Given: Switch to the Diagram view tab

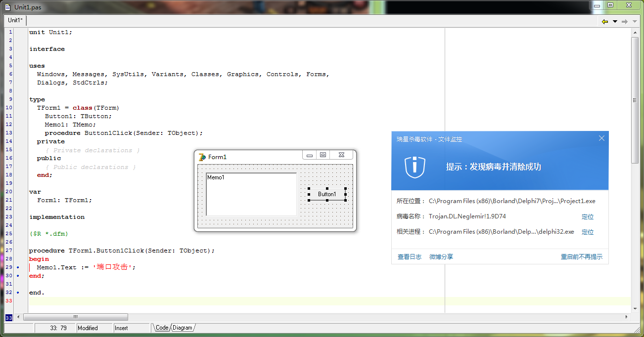Looking at the screenshot, I should coord(182,328).
